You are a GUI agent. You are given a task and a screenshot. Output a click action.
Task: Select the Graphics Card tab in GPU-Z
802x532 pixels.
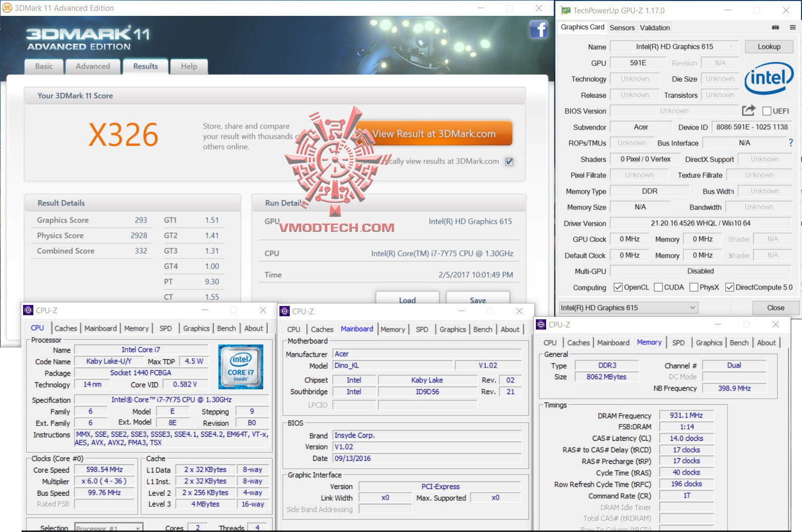[x=583, y=27]
